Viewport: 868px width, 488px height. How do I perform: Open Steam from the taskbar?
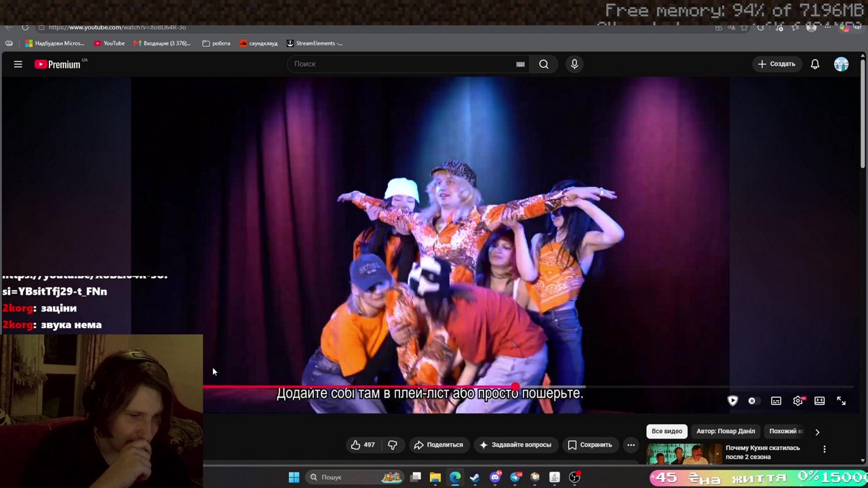(x=475, y=477)
